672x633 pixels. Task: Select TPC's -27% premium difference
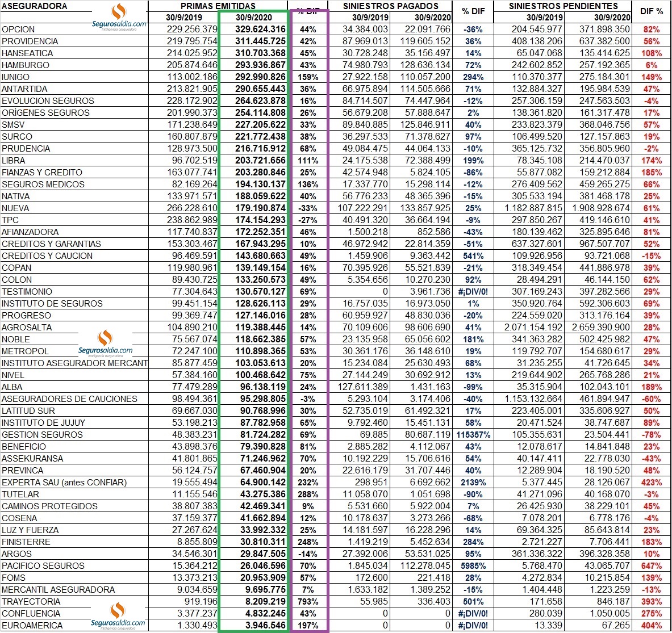point(308,221)
